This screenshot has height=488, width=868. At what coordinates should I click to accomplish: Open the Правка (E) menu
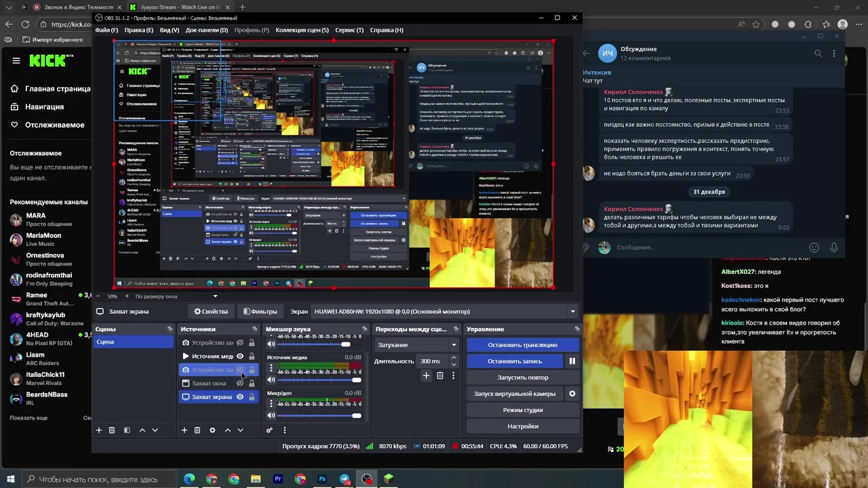coord(139,30)
